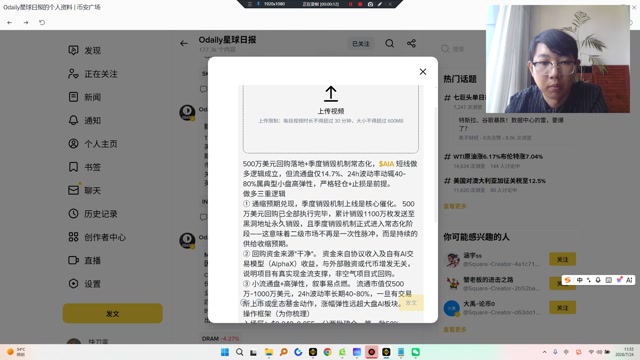The height and width of the screenshot is (360, 640).
Task: Click red record app in taskbar
Action: 371,352
